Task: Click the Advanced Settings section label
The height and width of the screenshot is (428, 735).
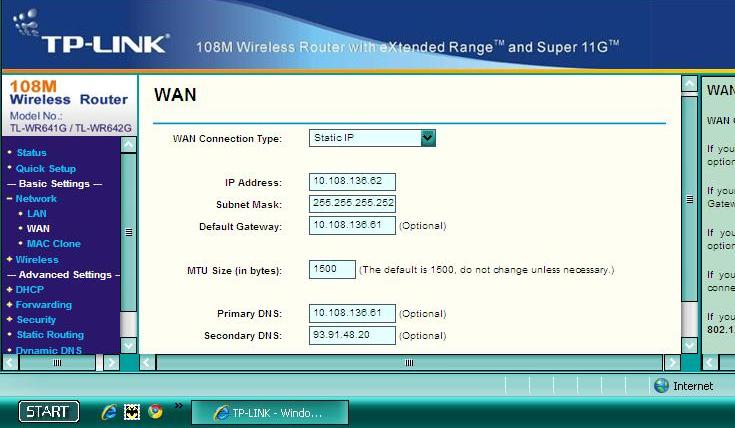Action: (63, 275)
